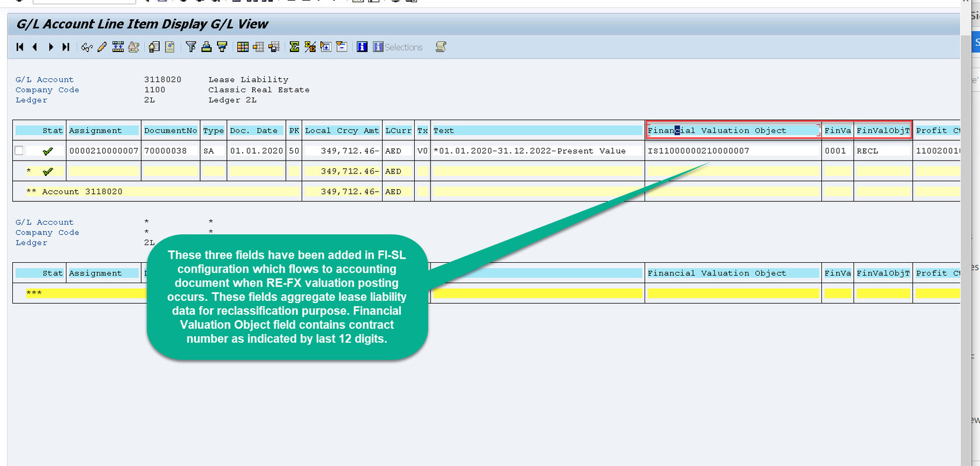Click company code 1100 value
This screenshot has height=466, width=980.
155,90
